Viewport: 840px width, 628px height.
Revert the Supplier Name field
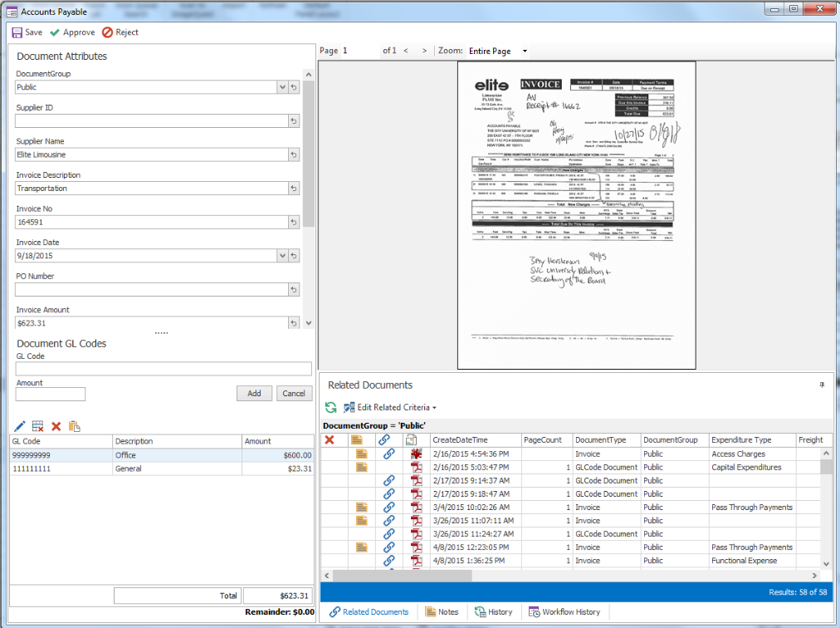pos(294,155)
